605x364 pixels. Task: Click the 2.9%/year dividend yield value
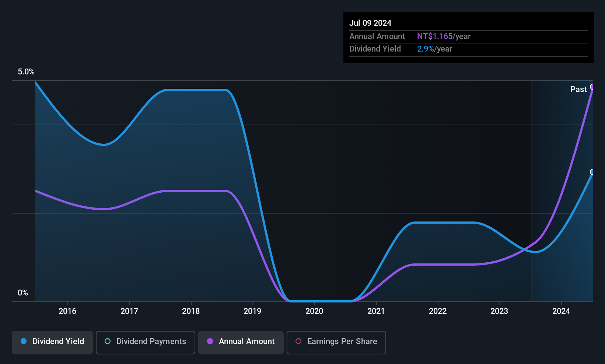(x=434, y=49)
